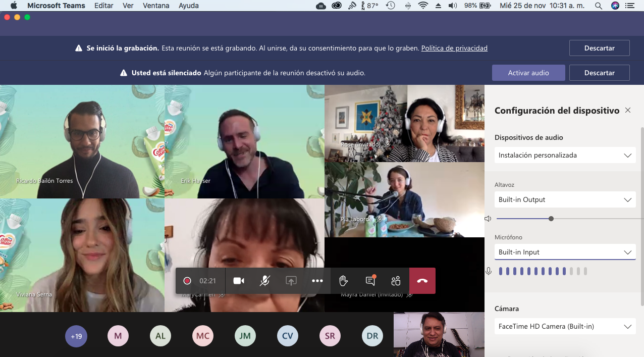644x357 pixels.
Task: Open the meeting chat panel
Action: pos(370,281)
